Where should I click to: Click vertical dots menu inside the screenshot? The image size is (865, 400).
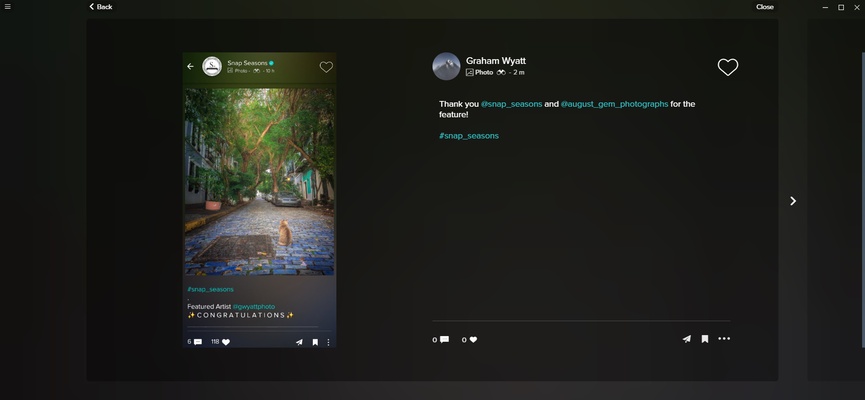[328, 342]
